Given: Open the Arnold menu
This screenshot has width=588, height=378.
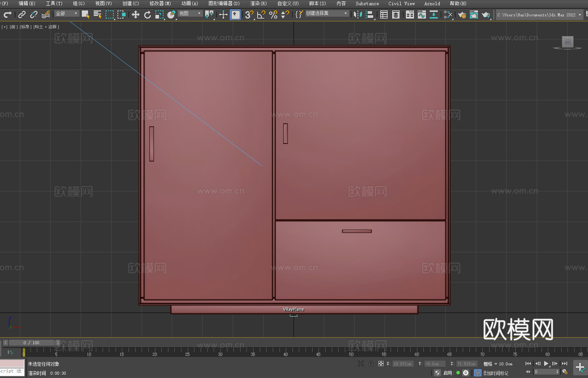Looking at the screenshot, I should (432, 3).
